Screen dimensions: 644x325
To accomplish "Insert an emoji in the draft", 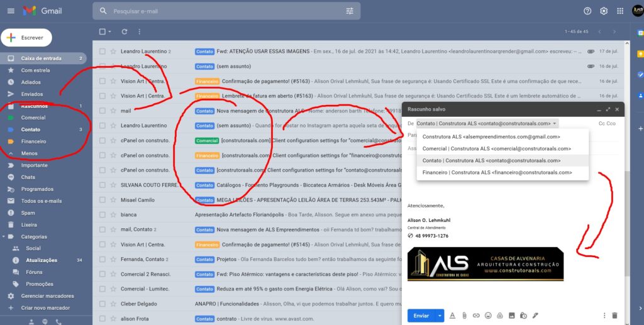I will pyautogui.click(x=488, y=316).
